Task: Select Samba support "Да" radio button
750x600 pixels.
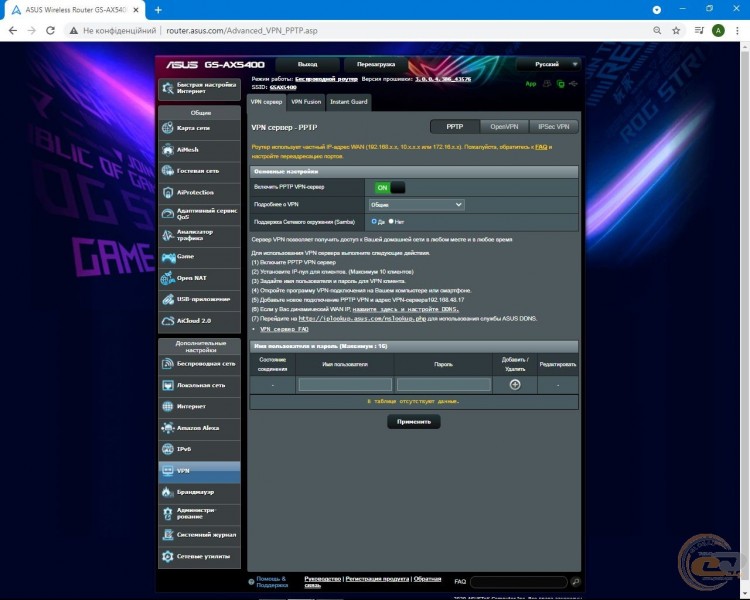Action: pos(374,222)
